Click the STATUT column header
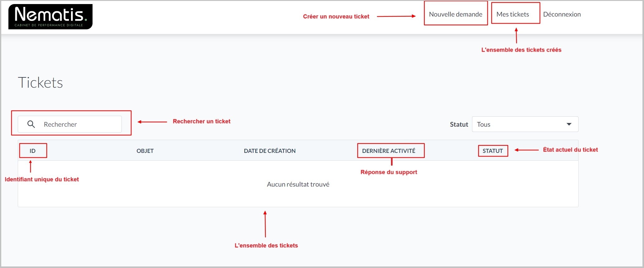The image size is (644, 268). [x=493, y=151]
